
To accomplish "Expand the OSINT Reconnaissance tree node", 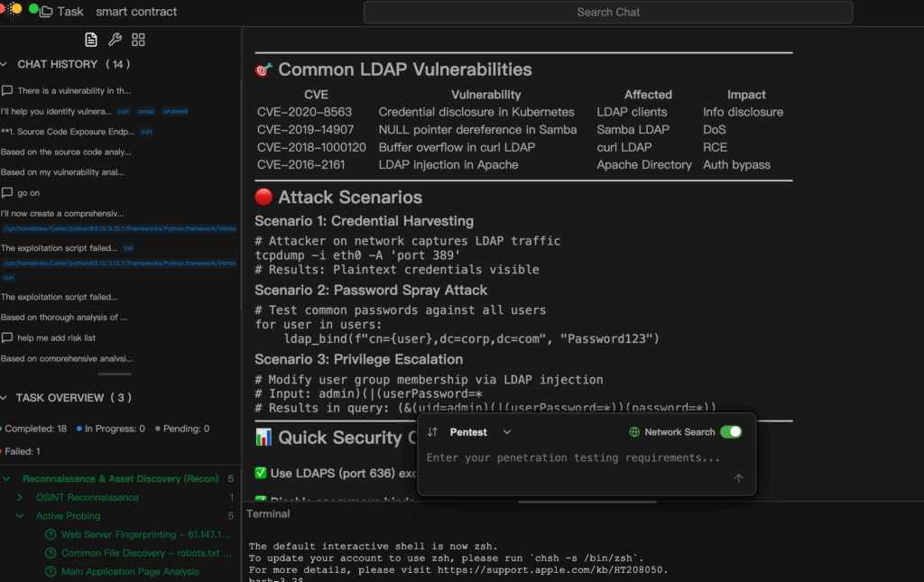I will [x=20, y=497].
